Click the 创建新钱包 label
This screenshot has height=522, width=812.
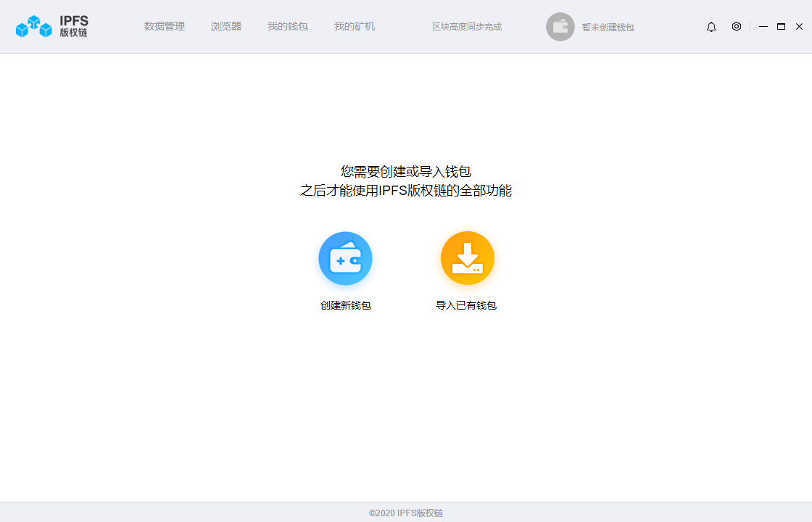(x=345, y=305)
